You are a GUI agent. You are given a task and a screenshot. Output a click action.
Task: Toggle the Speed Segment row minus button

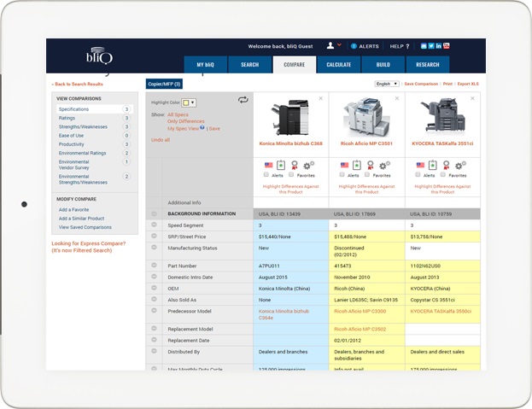coord(154,225)
